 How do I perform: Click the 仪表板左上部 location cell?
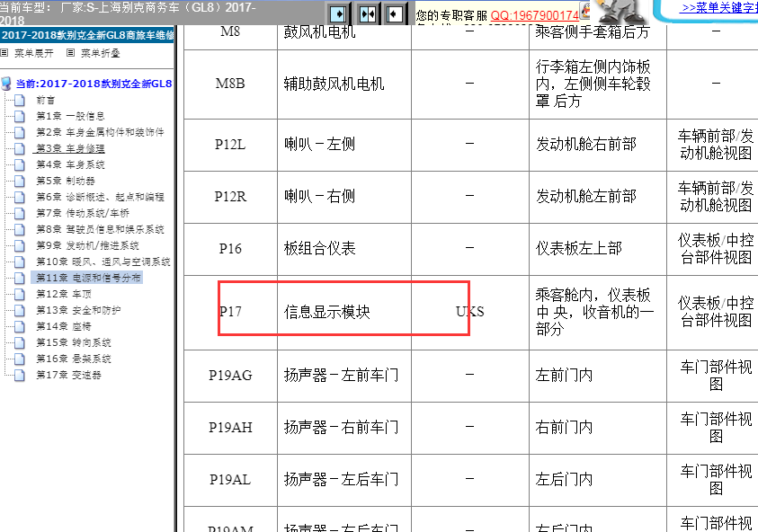[598, 249]
